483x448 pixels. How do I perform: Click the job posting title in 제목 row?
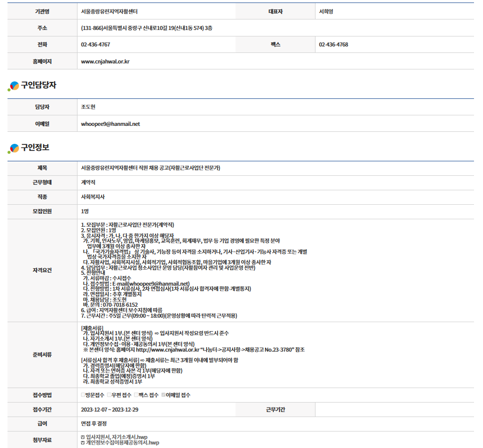coord(150,167)
